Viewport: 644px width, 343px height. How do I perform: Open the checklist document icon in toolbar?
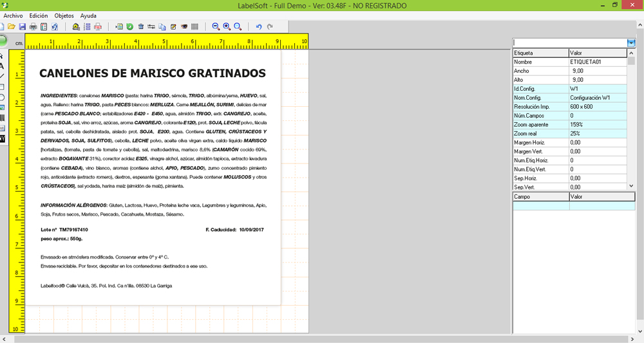point(44,26)
